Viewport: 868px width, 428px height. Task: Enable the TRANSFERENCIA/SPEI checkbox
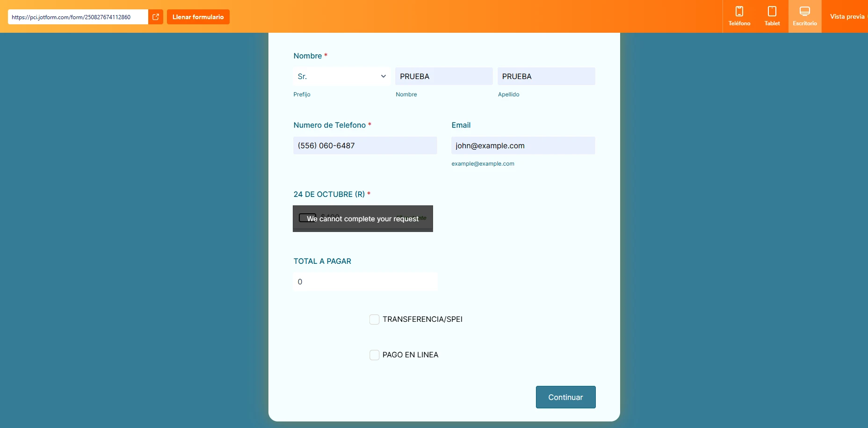[374, 319]
